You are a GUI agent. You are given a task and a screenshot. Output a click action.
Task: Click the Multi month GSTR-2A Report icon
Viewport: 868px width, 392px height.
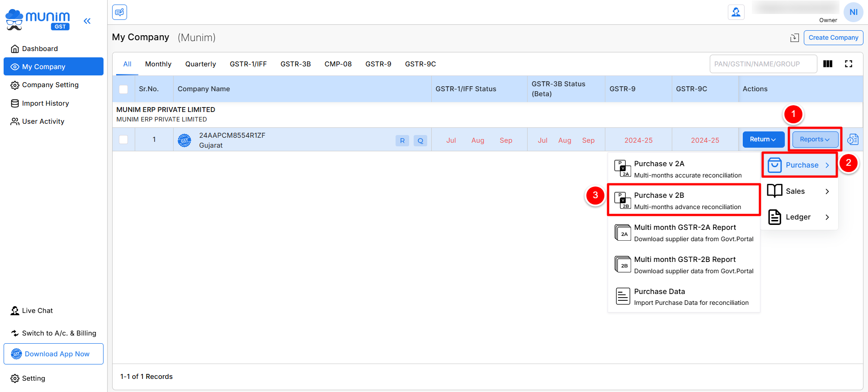(623, 233)
